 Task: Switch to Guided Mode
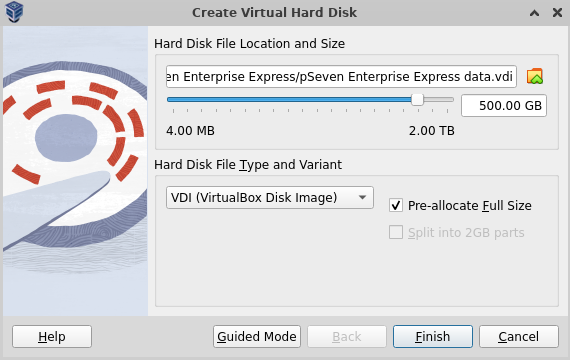[257, 336]
